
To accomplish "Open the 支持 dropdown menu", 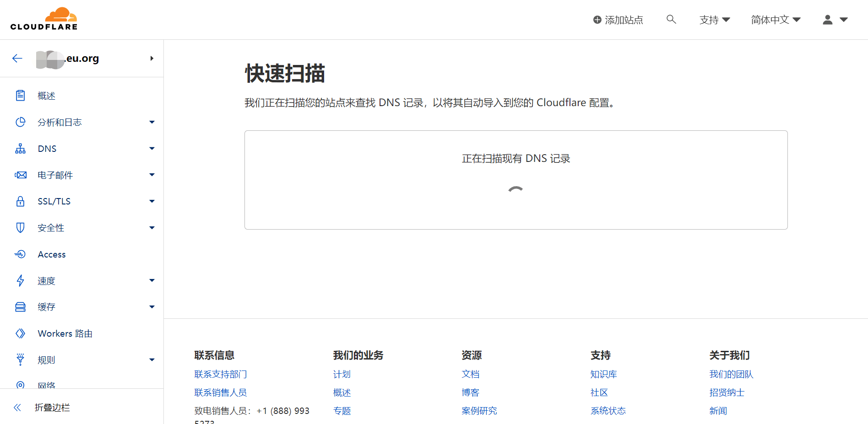I will click(714, 20).
